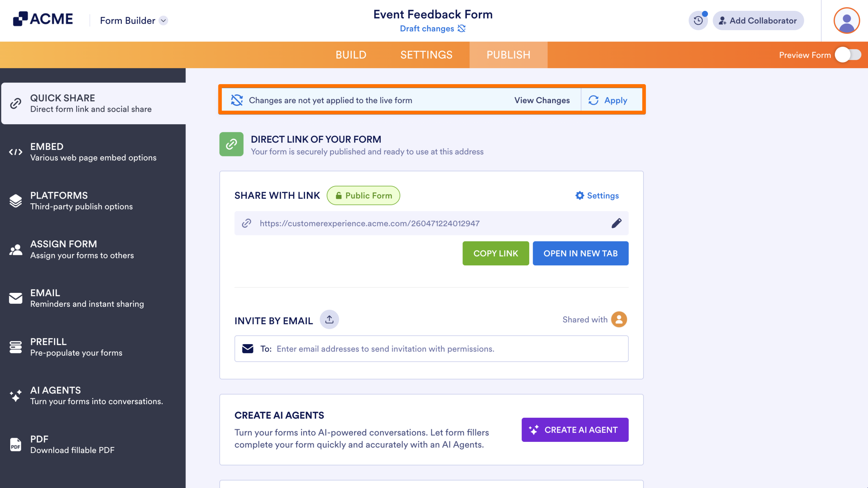Enable the Preview Form toggle
Image resolution: width=868 pixels, height=488 pixels.
pos(849,55)
